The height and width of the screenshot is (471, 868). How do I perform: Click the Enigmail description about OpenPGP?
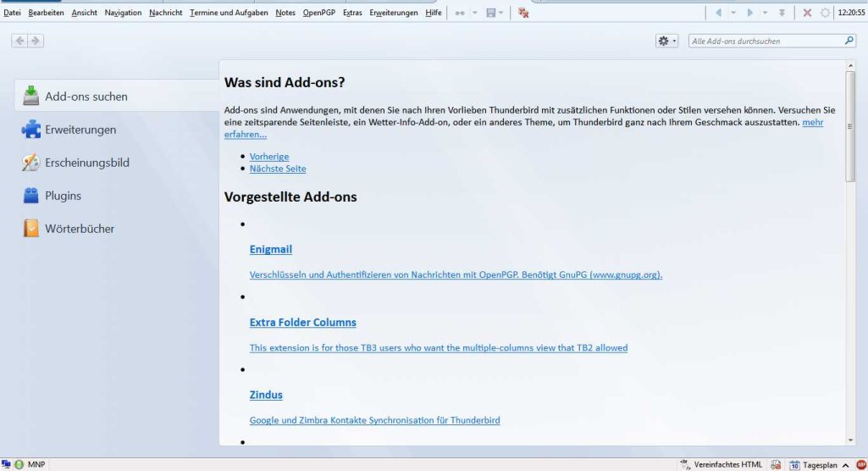click(456, 274)
